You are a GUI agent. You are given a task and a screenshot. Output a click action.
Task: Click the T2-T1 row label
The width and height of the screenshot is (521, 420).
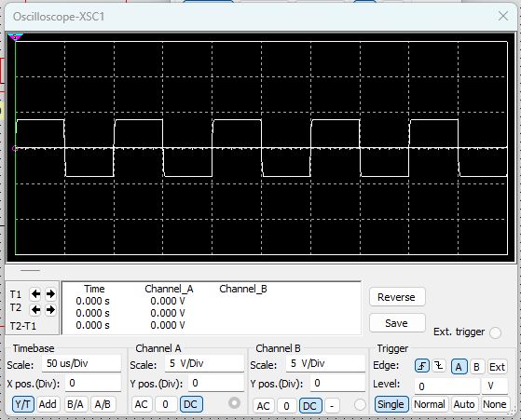23,326
